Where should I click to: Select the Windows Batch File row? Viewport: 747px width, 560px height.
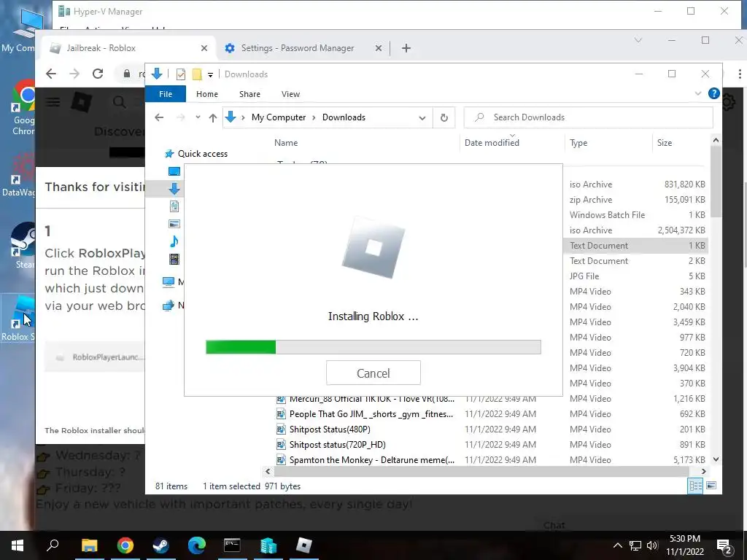[x=637, y=215]
